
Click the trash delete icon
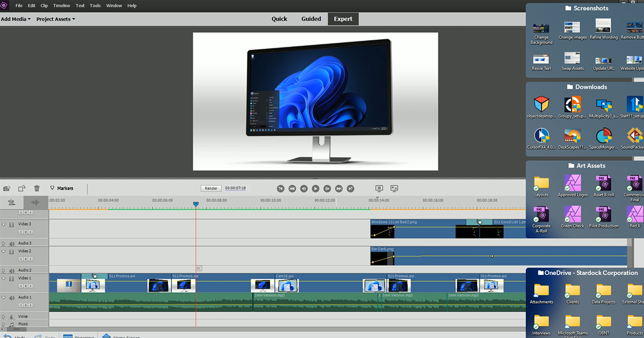coord(37,188)
